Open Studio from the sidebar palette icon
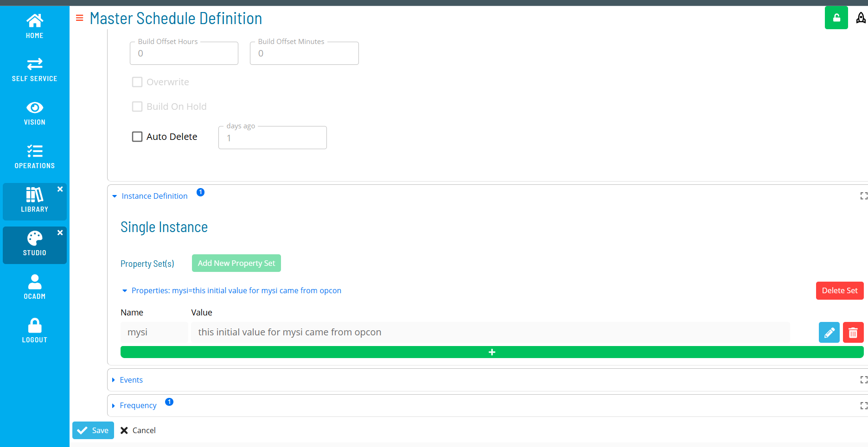 [34, 238]
